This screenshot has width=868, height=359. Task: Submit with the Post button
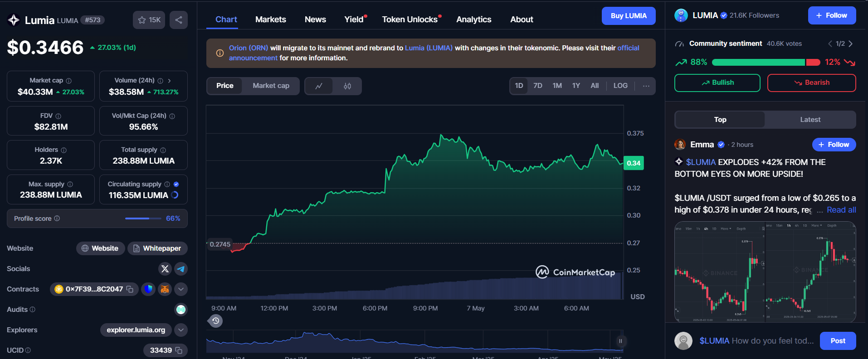(838, 341)
